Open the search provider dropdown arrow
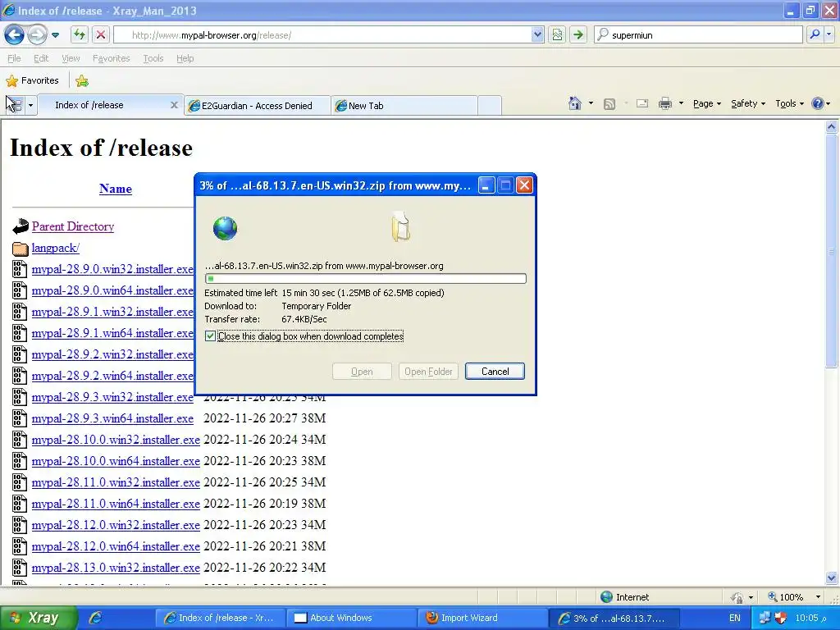Viewport: 840px width, 630px height. tap(829, 34)
